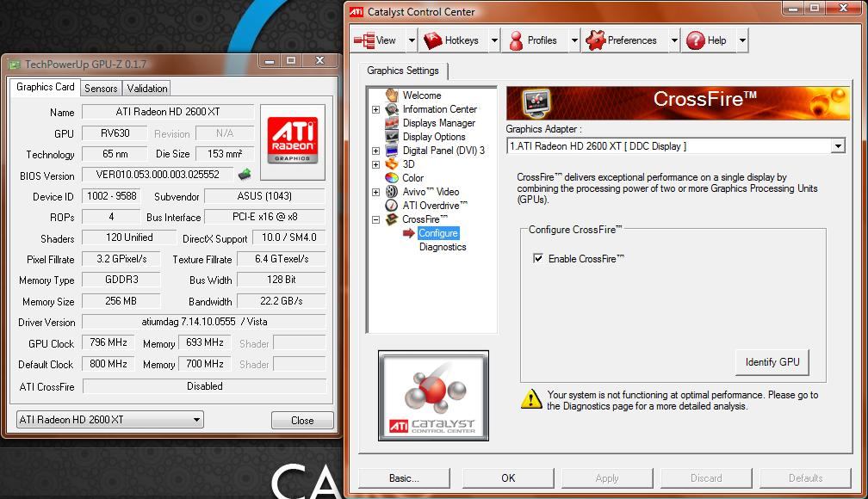The image size is (868, 499).
Task: Click the CrossFire banner monitor icon
Action: (536, 103)
